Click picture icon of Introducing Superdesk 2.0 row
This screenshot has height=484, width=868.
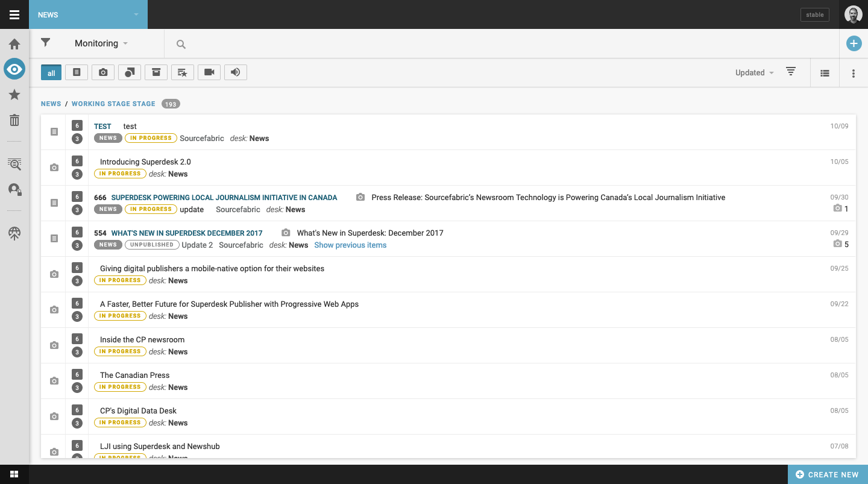(x=54, y=168)
